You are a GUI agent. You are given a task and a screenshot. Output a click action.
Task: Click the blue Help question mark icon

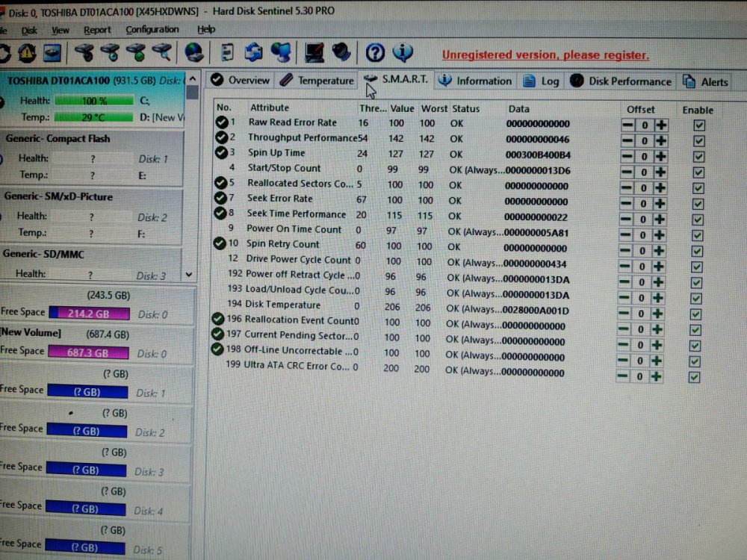[375, 52]
